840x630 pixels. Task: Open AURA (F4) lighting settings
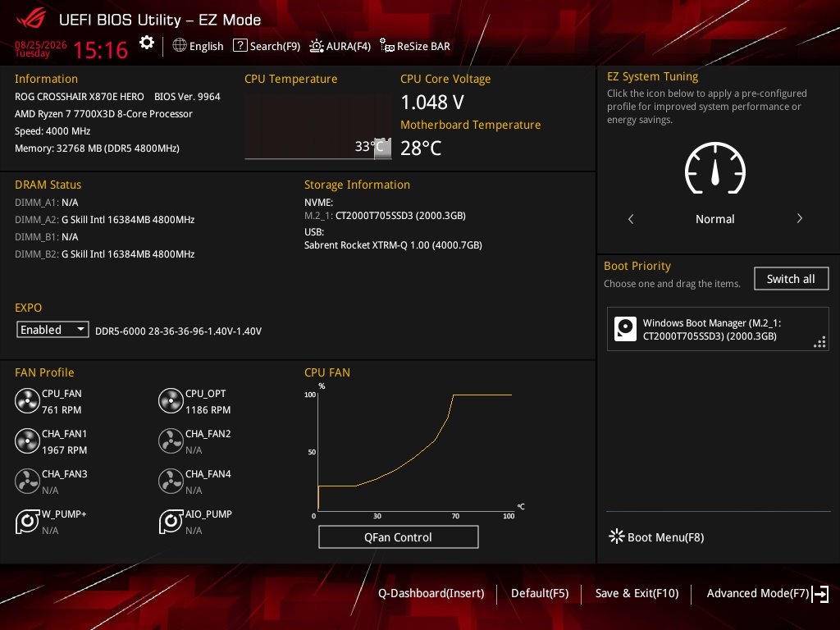tap(340, 46)
